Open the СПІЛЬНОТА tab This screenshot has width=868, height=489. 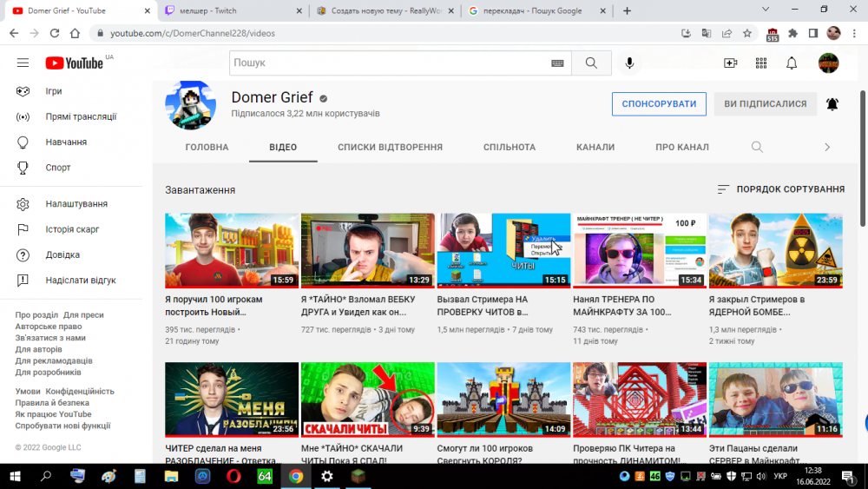(510, 148)
